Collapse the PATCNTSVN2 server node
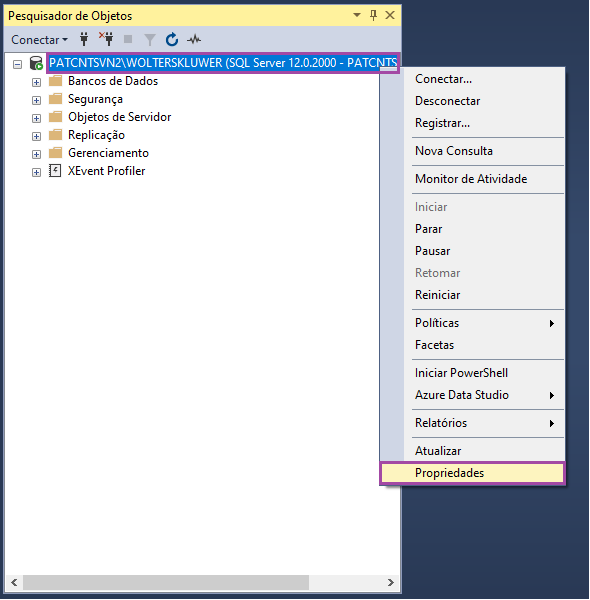 (17, 64)
